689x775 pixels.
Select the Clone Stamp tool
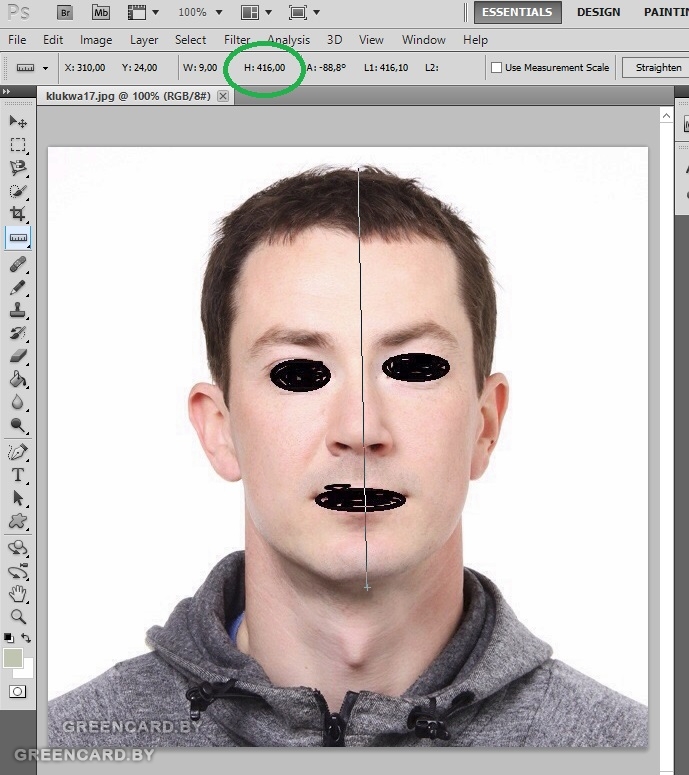pos(18,310)
